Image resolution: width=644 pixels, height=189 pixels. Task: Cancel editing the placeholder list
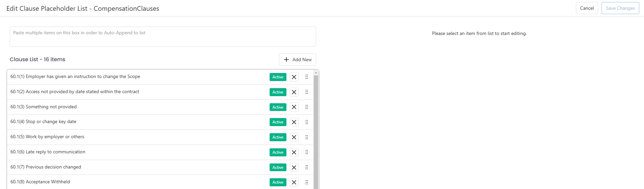click(587, 8)
